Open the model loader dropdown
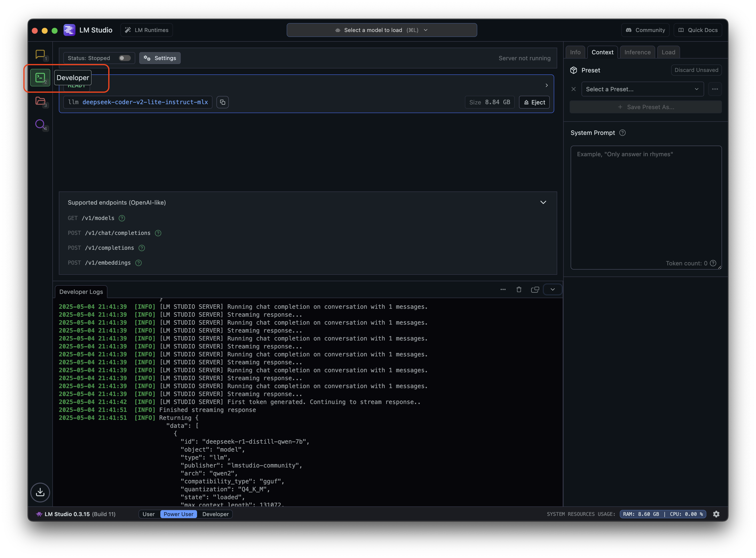The height and width of the screenshot is (558, 756). 381,30
